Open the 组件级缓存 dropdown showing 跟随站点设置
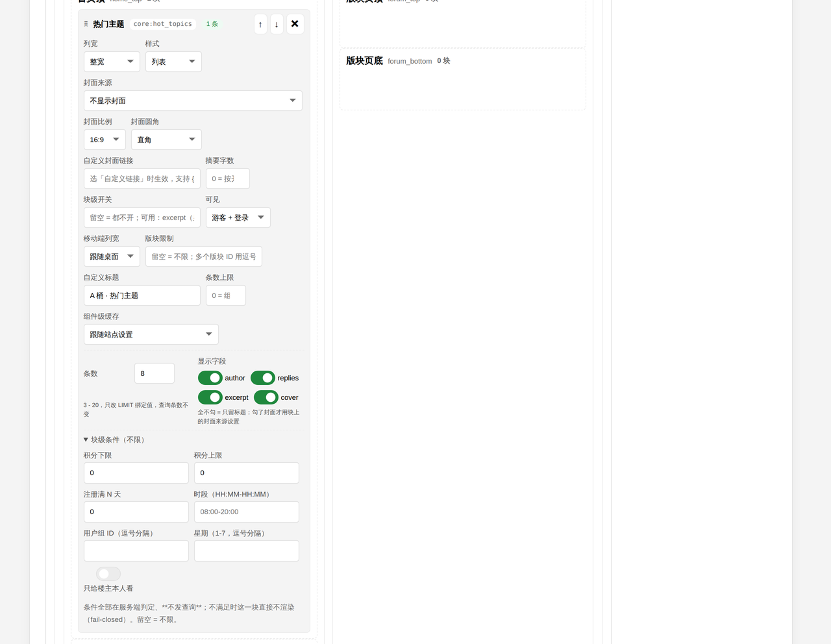The image size is (831, 644). (x=151, y=334)
